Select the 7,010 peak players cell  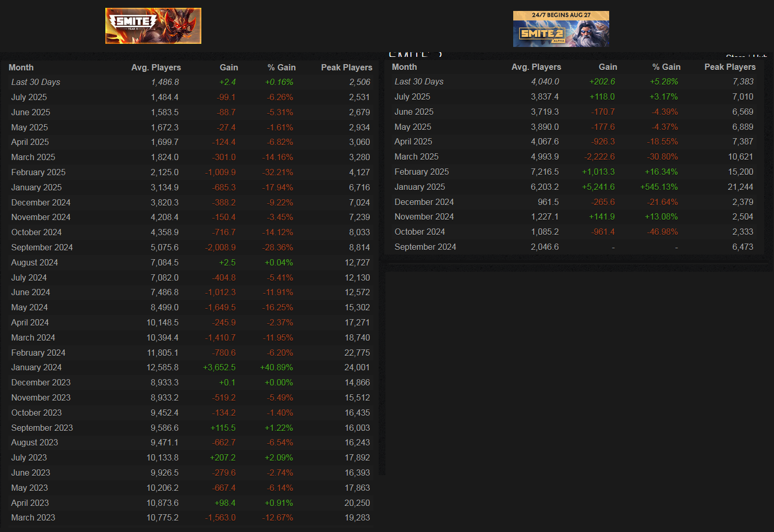click(743, 96)
